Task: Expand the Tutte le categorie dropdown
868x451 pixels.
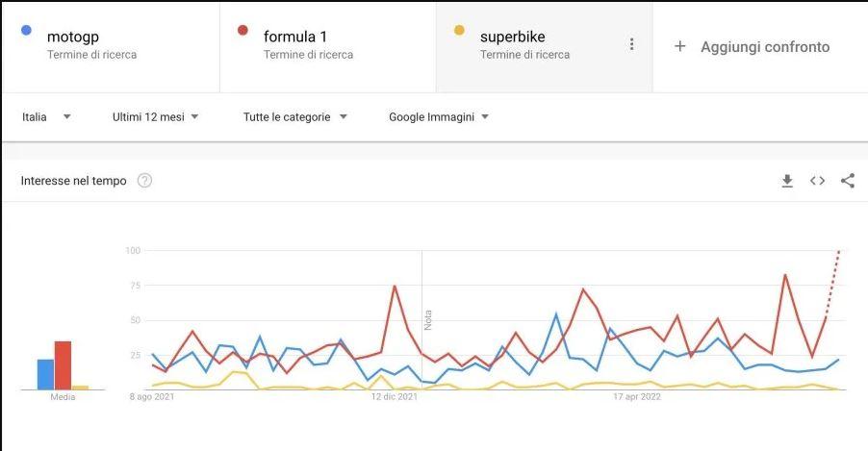Action: 295,116
